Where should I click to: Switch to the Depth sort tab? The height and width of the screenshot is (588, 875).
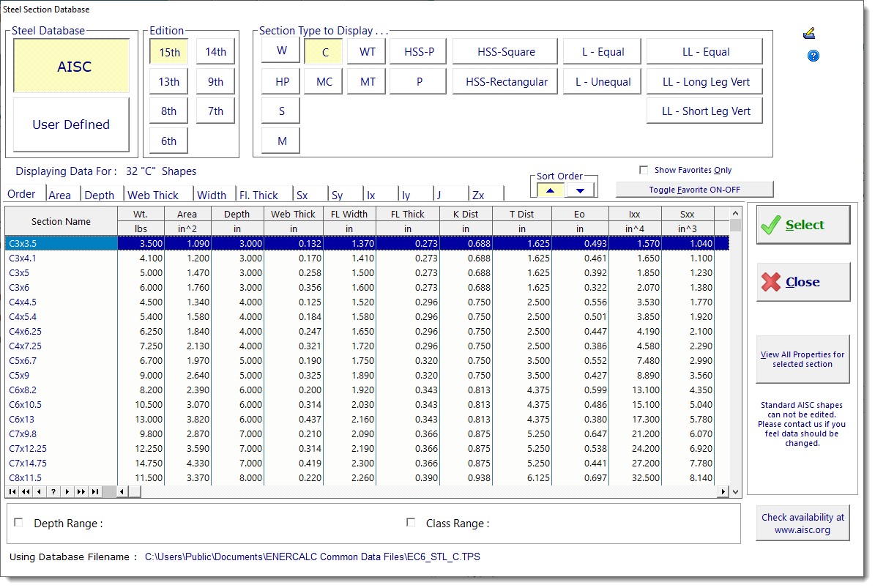click(x=100, y=195)
